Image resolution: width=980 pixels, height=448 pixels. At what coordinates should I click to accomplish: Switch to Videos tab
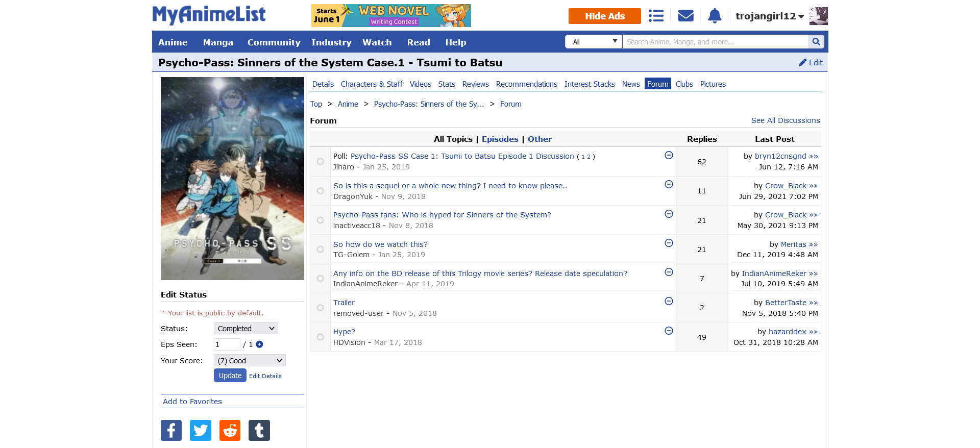421,84
